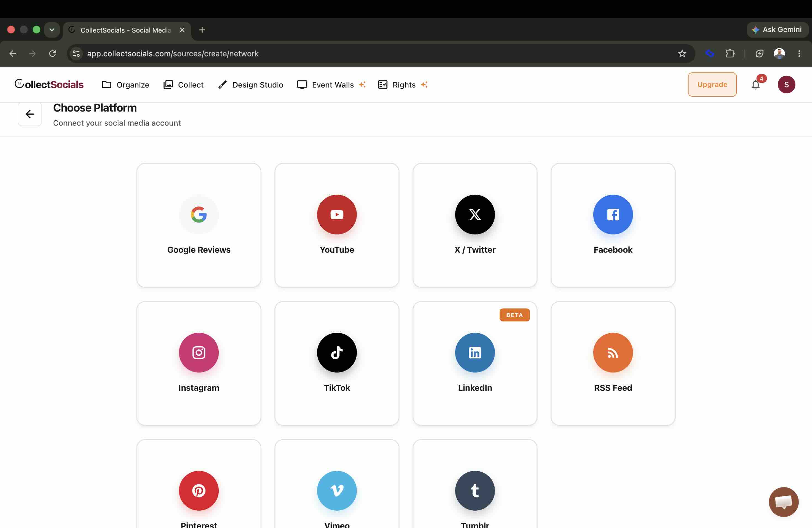Open the Event Walls menu
Screen dimensions: 812x528
(x=331, y=85)
